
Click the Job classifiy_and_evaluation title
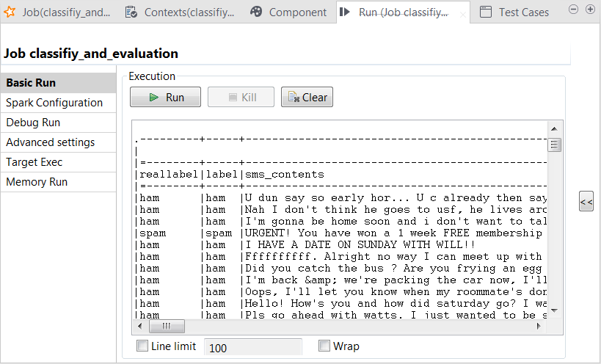tap(91, 54)
